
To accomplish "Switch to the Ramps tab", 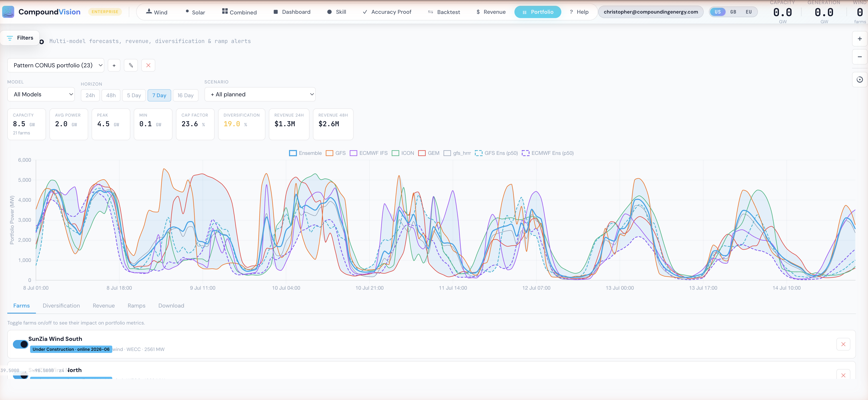I will point(137,306).
